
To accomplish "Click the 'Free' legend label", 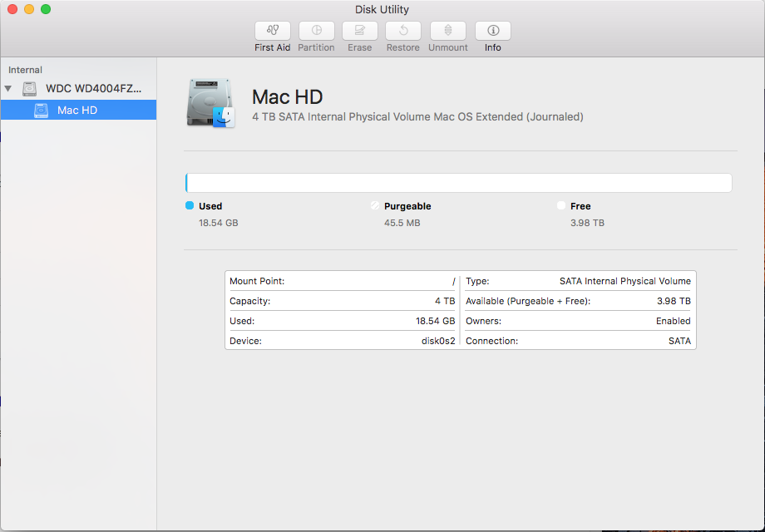I will pyautogui.click(x=580, y=206).
